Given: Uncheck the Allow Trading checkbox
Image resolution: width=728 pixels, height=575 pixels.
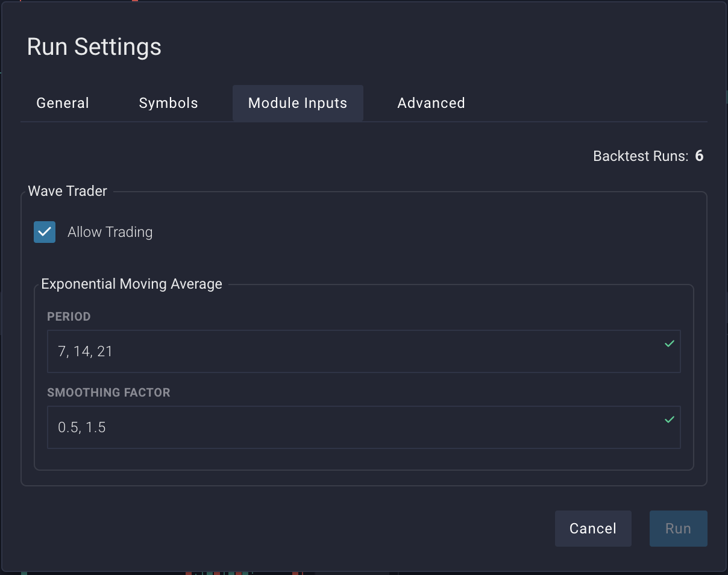Looking at the screenshot, I should point(45,232).
